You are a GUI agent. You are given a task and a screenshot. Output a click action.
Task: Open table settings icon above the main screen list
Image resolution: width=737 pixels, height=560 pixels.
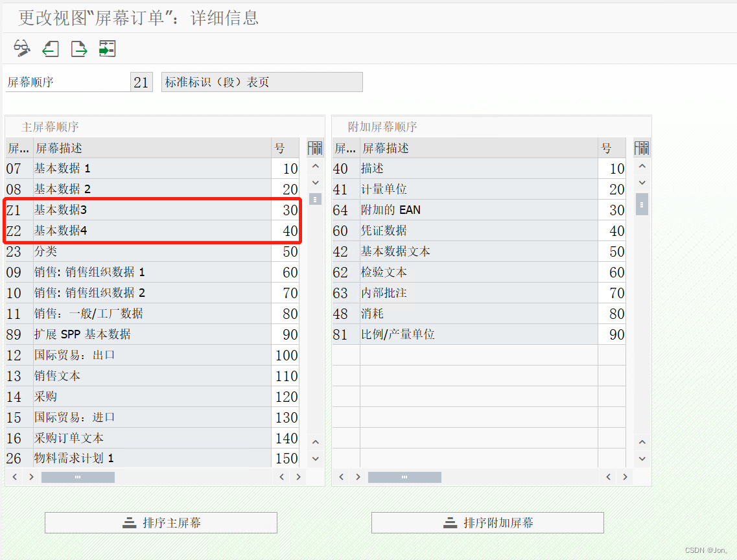coord(315,148)
